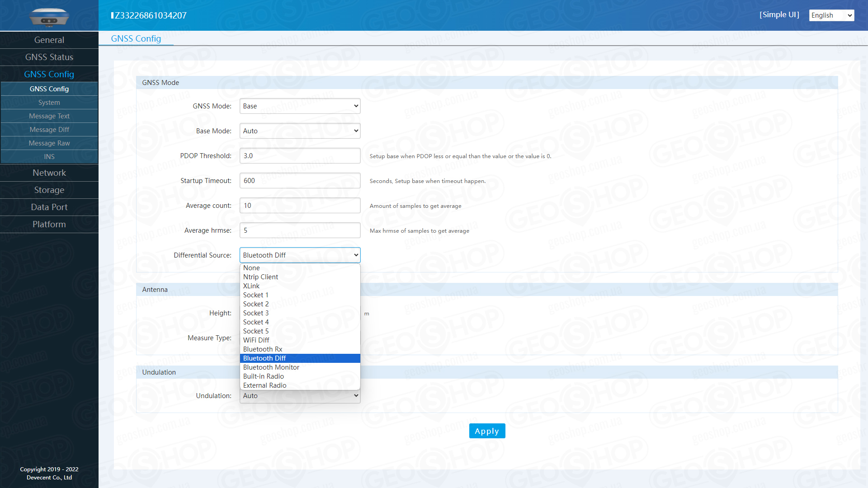Click the Undulation section header
This screenshot has width=868, height=488.
click(x=487, y=372)
